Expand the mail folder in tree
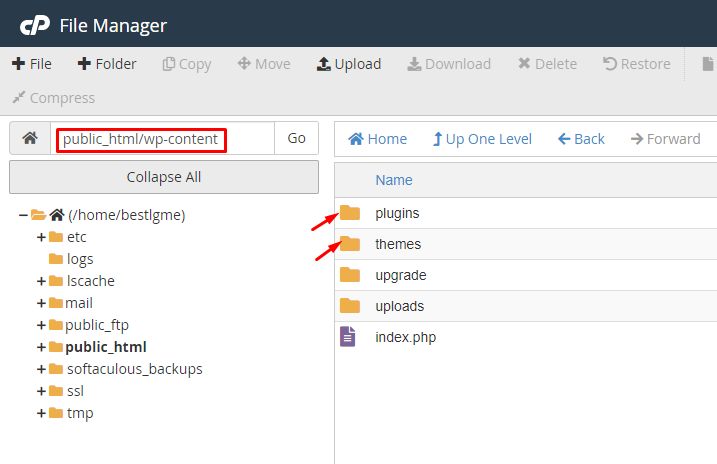This screenshot has width=717, height=464. (x=41, y=303)
